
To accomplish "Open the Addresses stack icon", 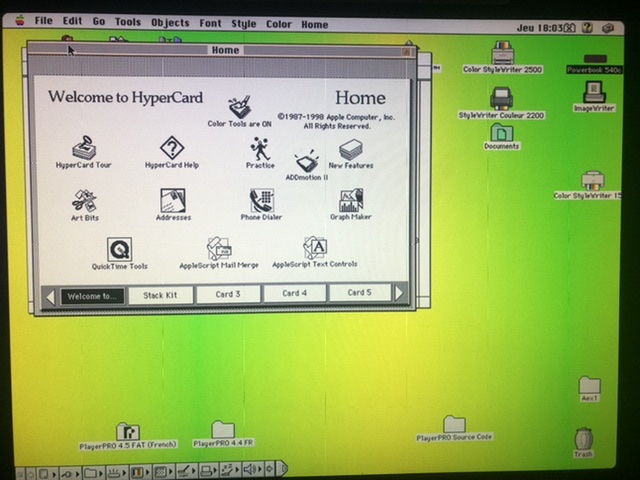I will coord(173,200).
